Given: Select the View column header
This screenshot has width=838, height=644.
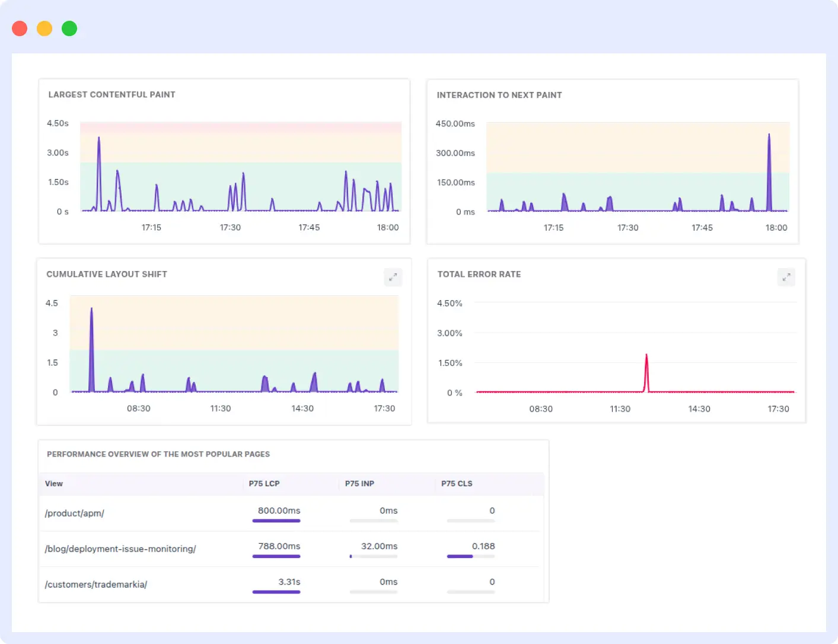Looking at the screenshot, I should [x=53, y=483].
